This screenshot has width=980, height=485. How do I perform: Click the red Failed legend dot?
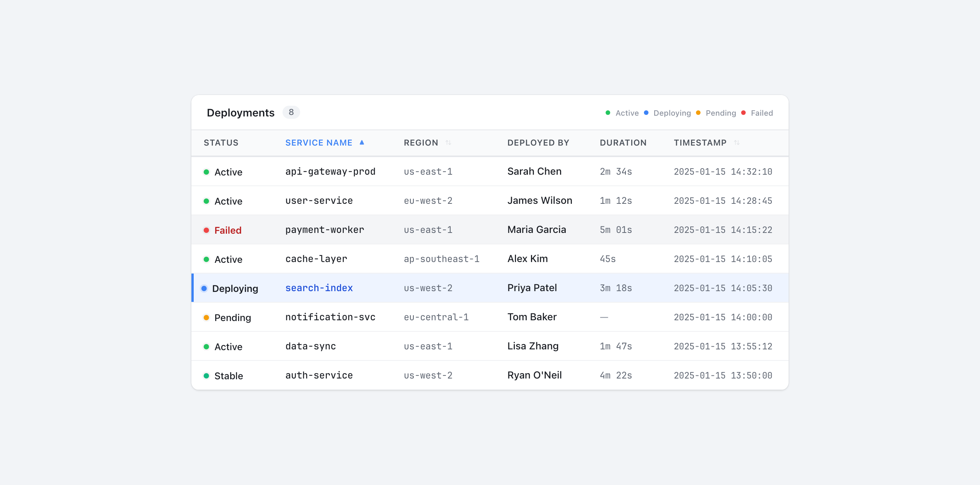(x=743, y=113)
